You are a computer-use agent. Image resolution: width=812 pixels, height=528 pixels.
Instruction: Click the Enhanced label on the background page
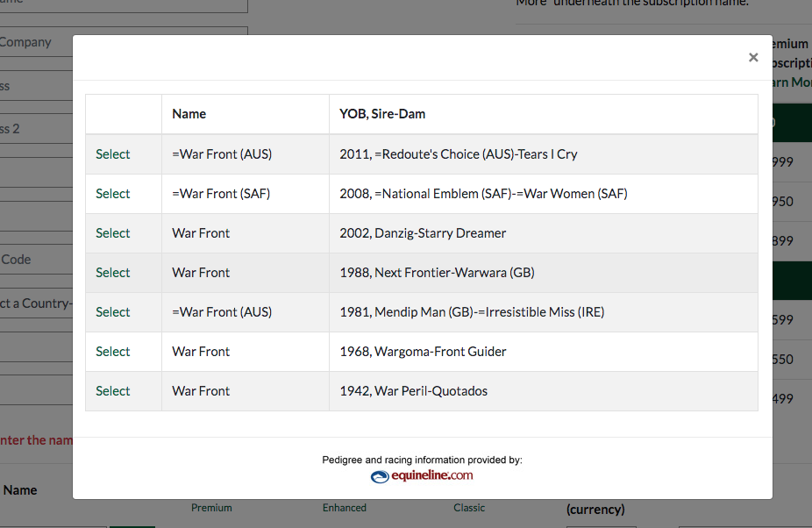345,508
